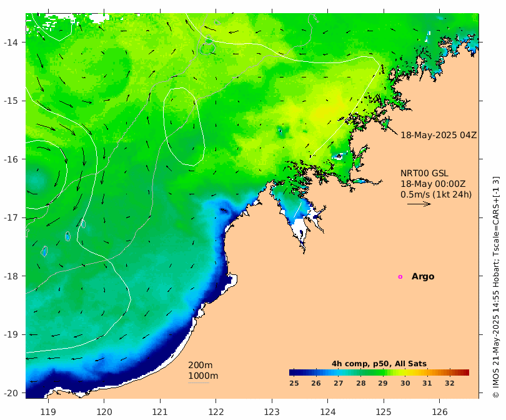Click the latitude axis label -15
Viewport: 506px width, 420px height.
[11, 101]
